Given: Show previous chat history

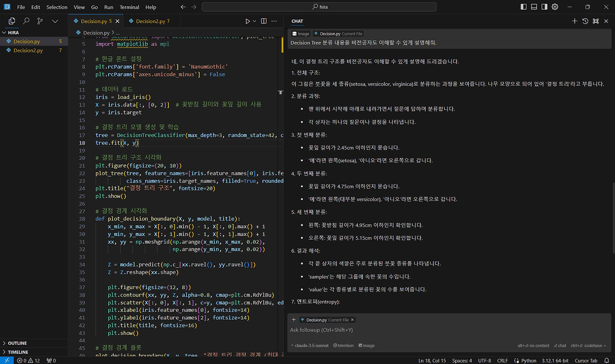Looking at the screenshot, I should [x=585, y=21].
